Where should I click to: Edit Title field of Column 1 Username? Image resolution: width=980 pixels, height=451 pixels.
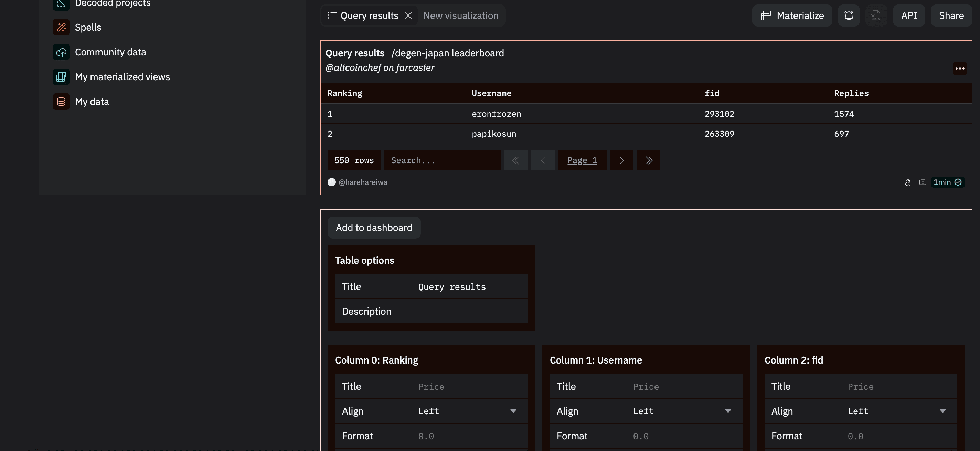(x=684, y=386)
